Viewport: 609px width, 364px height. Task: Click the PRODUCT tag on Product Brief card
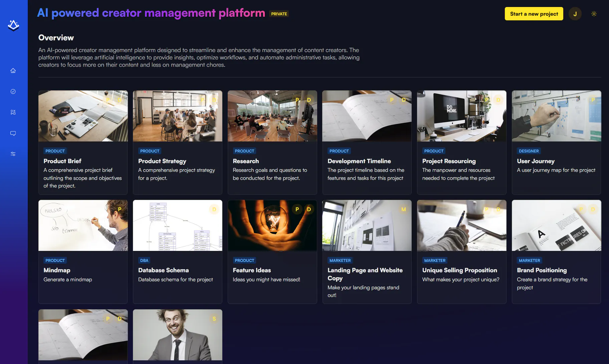coord(55,151)
